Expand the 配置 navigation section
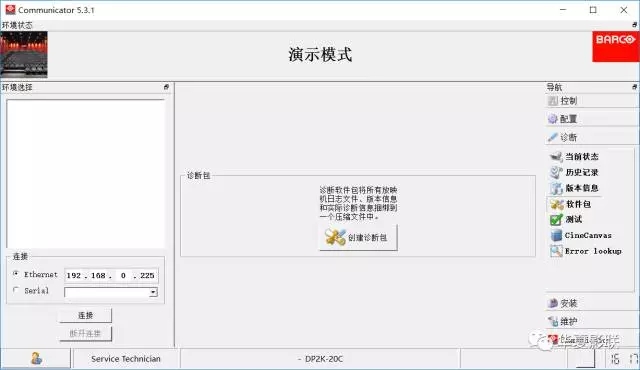Screen dimensions: 640x370 pyautogui.click(x=592, y=119)
